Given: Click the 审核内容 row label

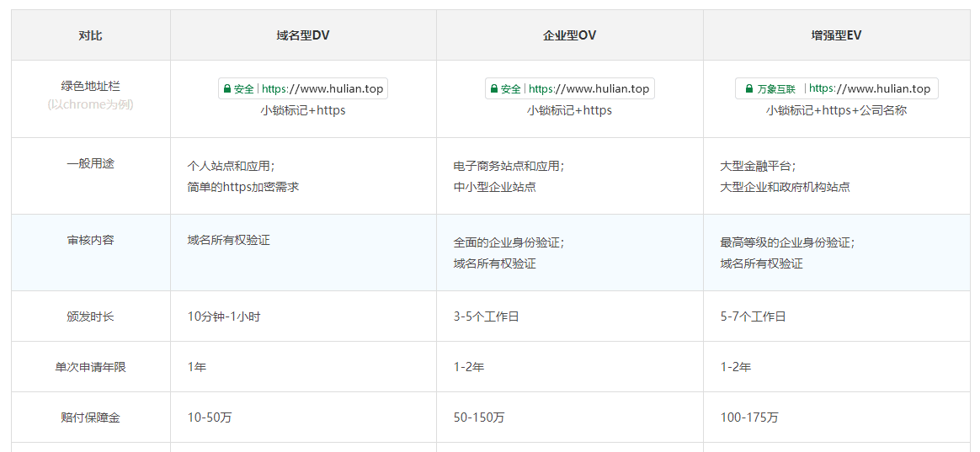Looking at the screenshot, I should pyautogui.click(x=90, y=240).
